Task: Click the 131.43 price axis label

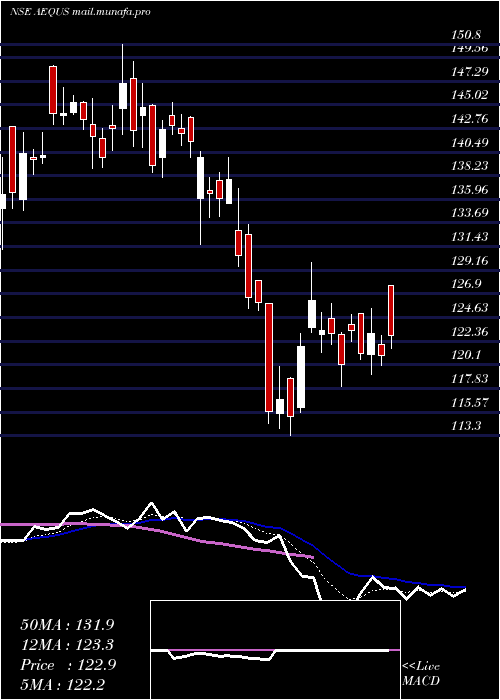Action: pyautogui.click(x=470, y=237)
